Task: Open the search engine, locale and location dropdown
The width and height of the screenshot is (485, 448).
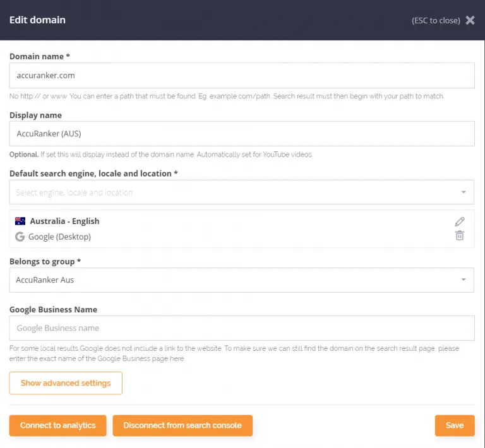Action: [242, 192]
